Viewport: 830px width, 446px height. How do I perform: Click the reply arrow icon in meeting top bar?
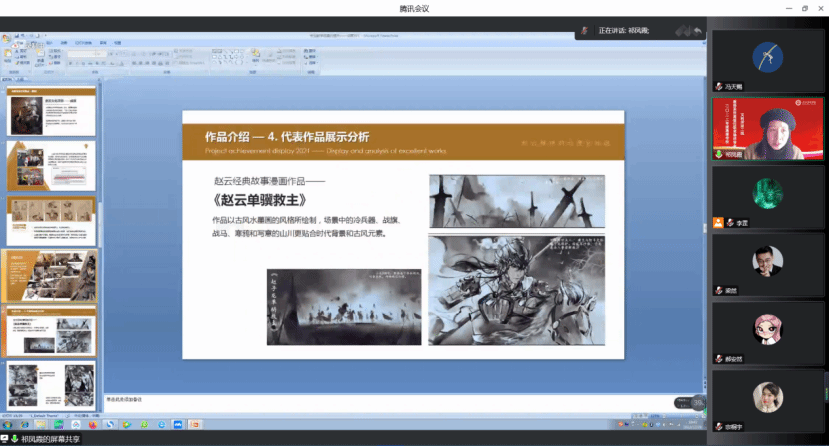(x=698, y=31)
